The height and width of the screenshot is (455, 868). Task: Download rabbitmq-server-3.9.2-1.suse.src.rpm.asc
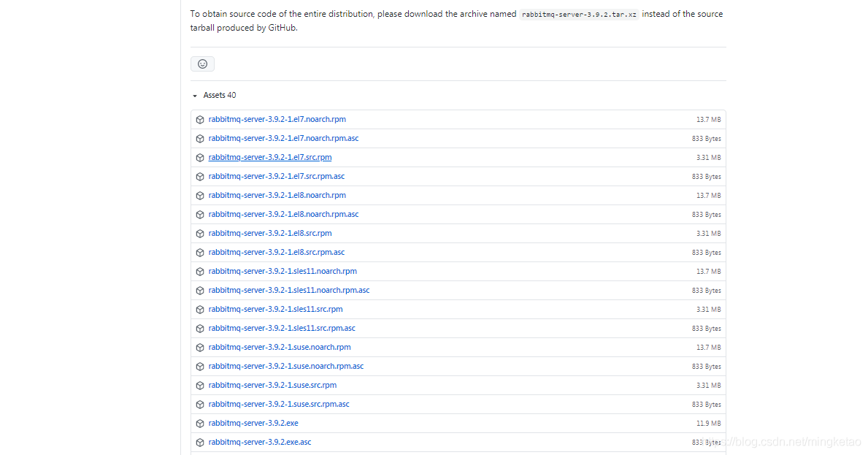[279, 404]
